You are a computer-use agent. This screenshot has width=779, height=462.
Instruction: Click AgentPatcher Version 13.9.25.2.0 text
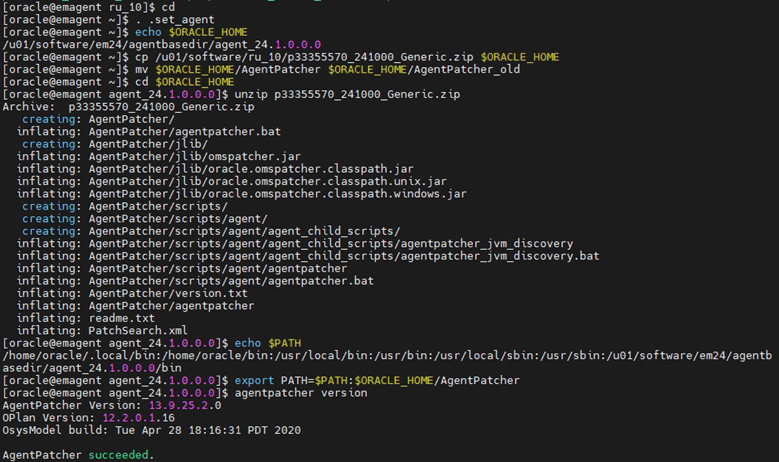coord(112,405)
